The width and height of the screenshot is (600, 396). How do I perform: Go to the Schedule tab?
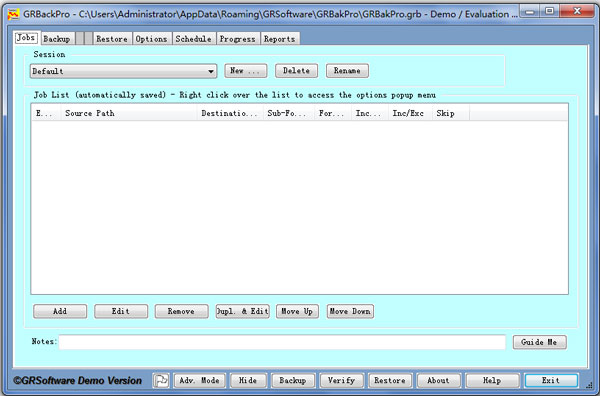[x=193, y=39]
